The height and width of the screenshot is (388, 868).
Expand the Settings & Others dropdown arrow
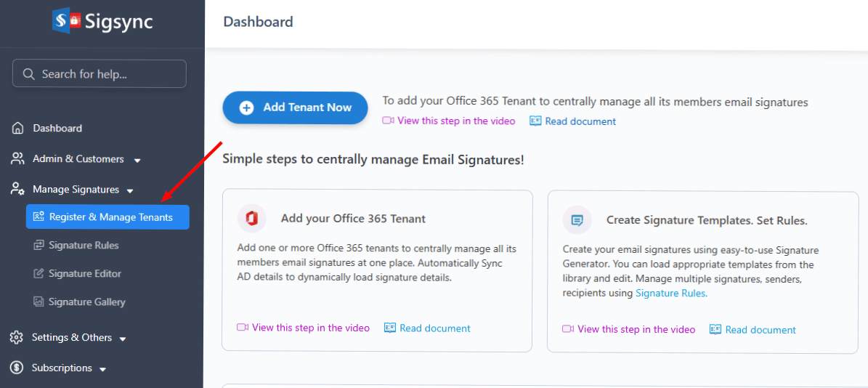click(x=123, y=339)
